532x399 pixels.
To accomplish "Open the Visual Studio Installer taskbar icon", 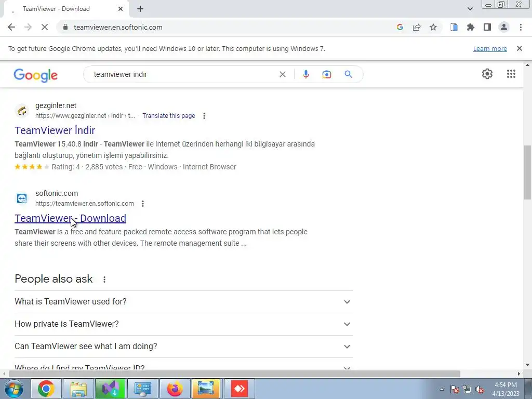I will (111, 389).
